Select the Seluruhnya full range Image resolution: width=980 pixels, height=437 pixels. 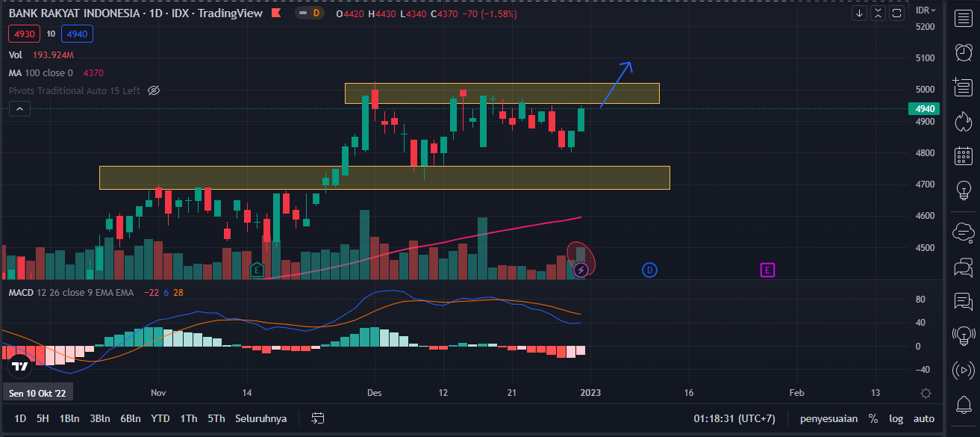tap(260, 418)
